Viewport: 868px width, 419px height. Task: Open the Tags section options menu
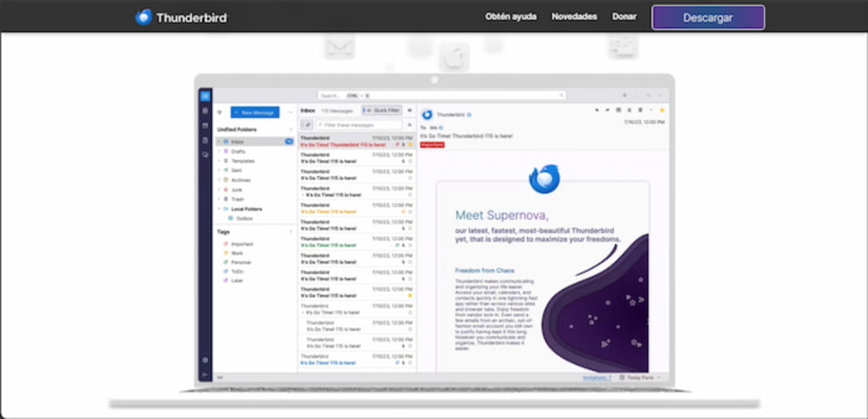[x=291, y=232]
